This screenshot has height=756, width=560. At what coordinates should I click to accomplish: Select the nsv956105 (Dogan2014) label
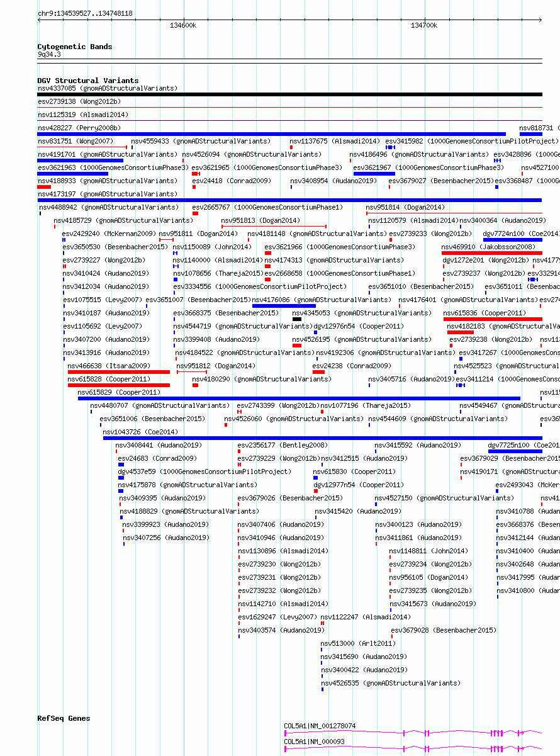[x=428, y=577]
